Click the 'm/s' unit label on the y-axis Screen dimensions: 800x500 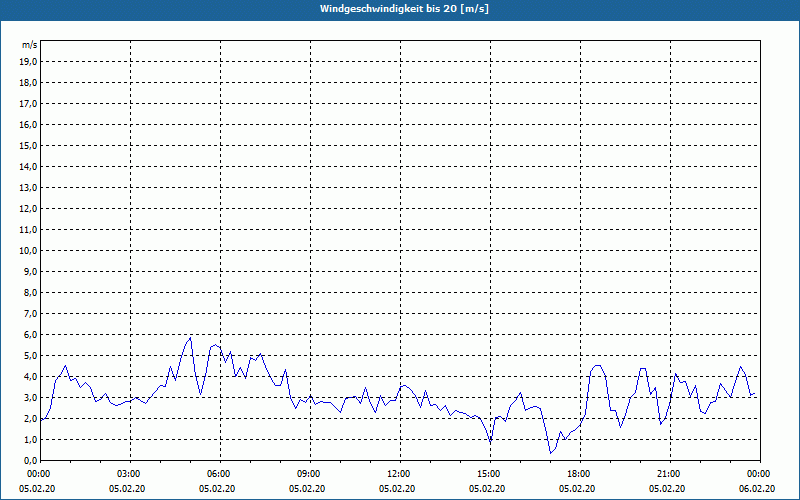click(x=29, y=45)
